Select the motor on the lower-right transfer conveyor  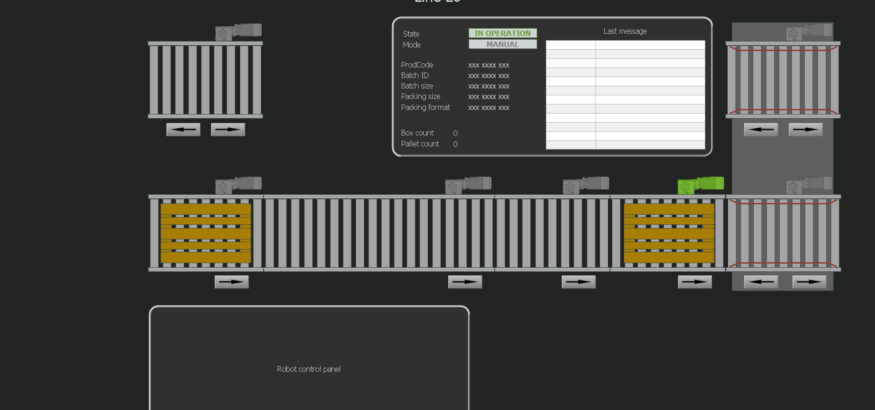click(809, 185)
